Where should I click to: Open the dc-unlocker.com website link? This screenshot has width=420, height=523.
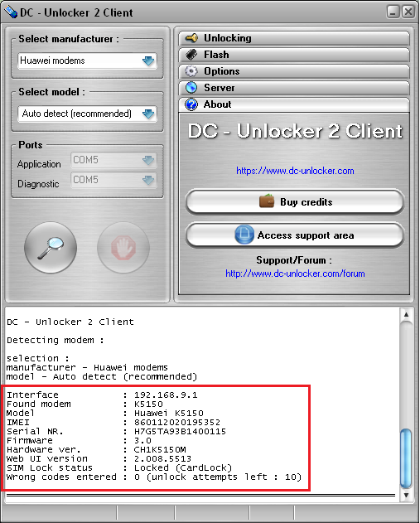point(295,171)
